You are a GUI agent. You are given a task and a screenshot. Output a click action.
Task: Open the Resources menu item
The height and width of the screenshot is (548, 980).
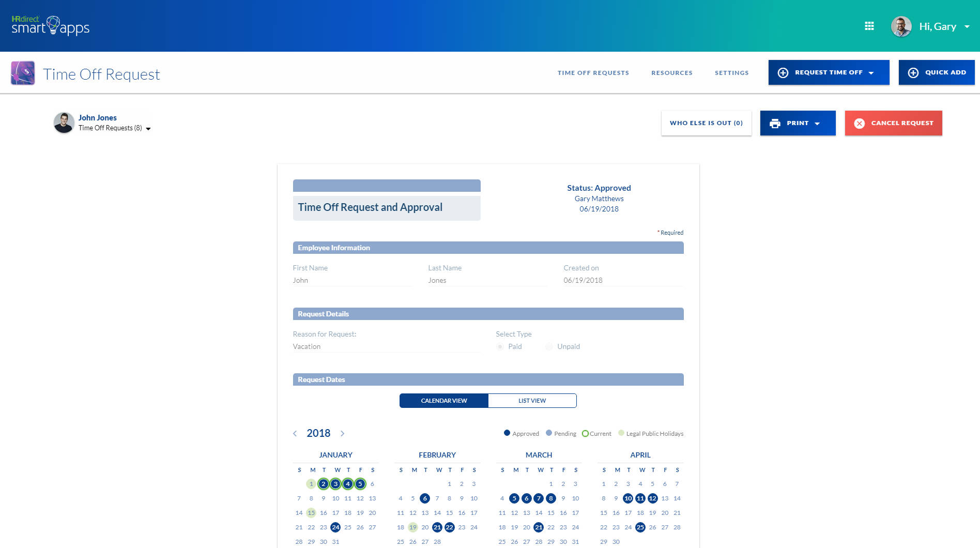[x=672, y=72]
